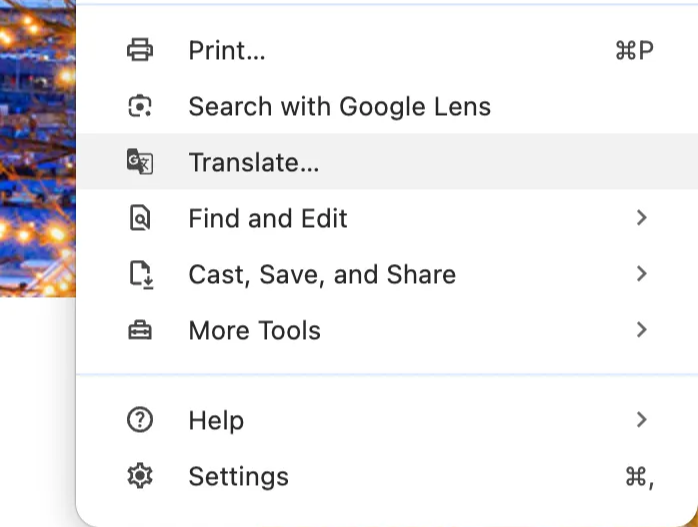Click the Find and Edit document icon
The height and width of the screenshot is (527, 698).
(140, 218)
